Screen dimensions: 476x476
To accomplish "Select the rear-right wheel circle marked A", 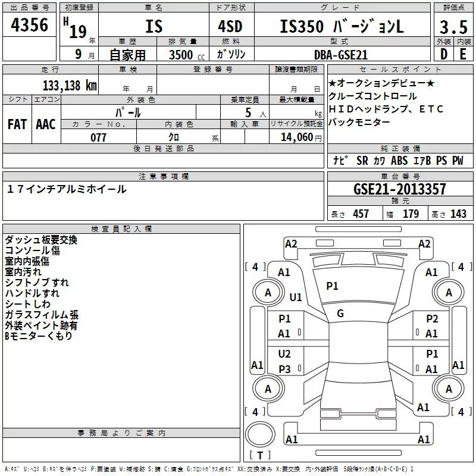I will [449, 389].
